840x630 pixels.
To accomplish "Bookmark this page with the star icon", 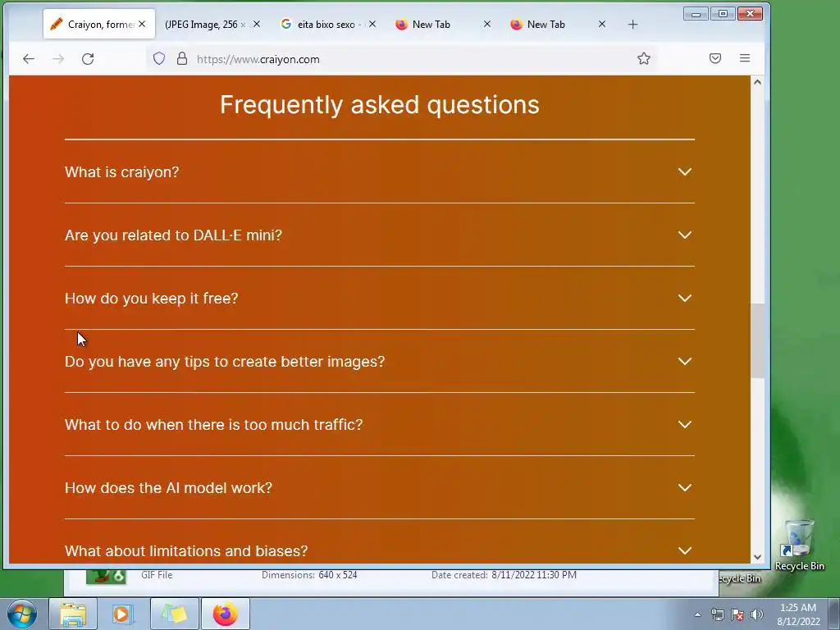I will 644,58.
